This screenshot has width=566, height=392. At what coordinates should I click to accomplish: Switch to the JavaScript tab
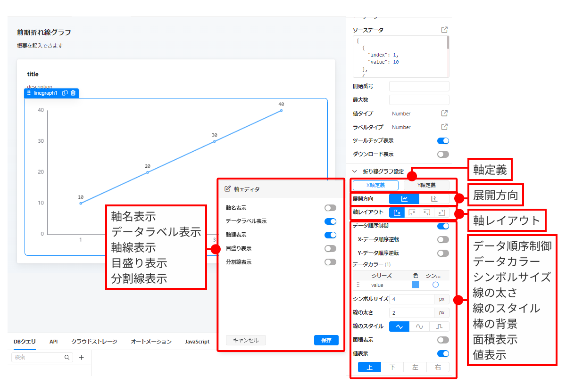[197, 342]
